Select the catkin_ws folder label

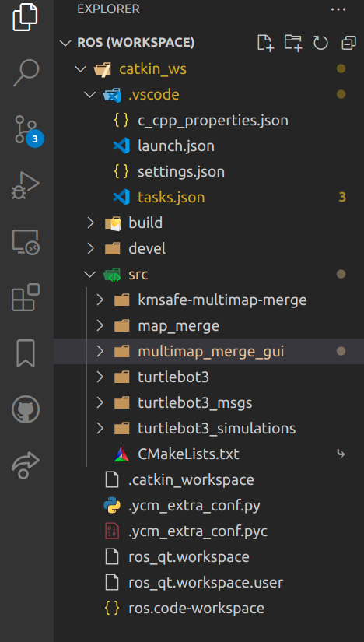(x=152, y=69)
